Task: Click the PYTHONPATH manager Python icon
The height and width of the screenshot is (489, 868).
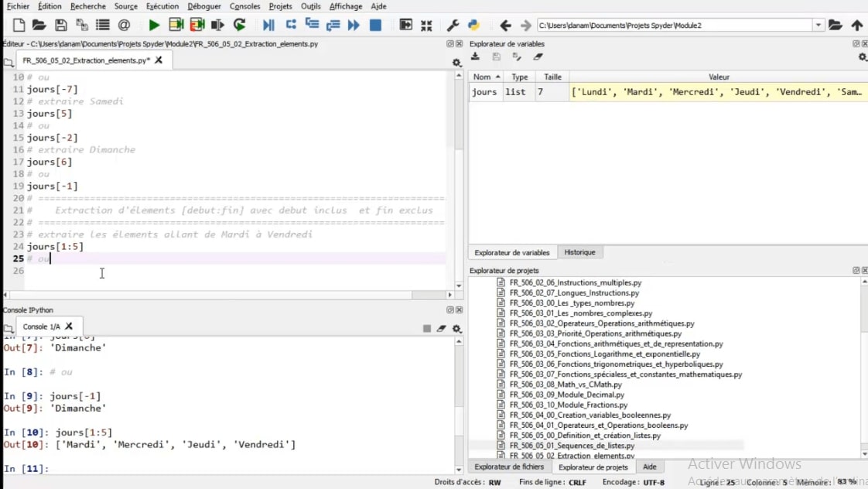Action: click(x=473, y=26)
